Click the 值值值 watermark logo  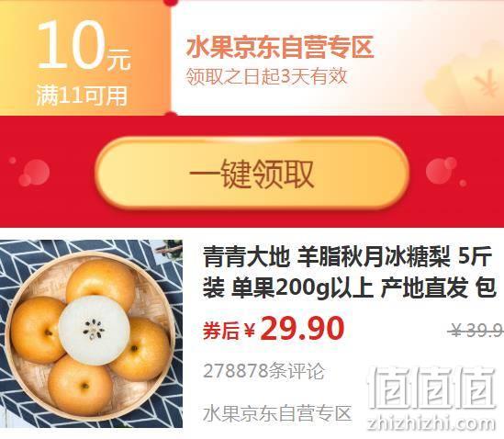(x=431, y=388)
